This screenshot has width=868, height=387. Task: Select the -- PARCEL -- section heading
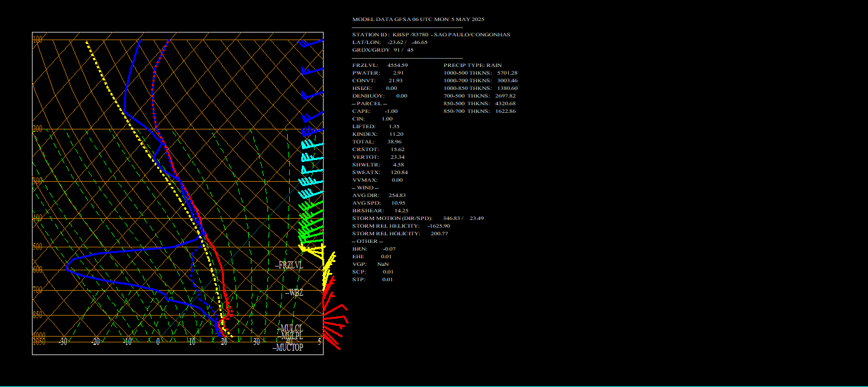[370, 103]
